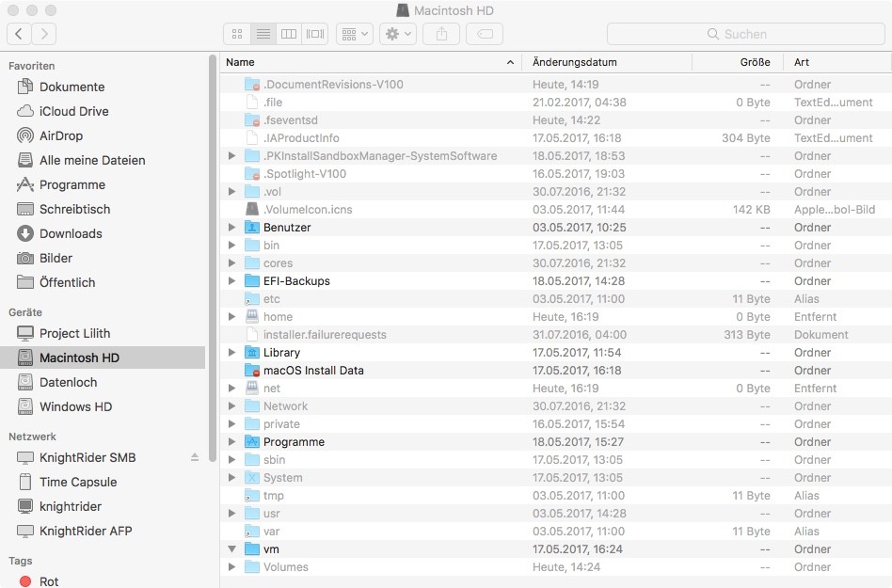Sort by the Änderungsdatum column header
The image size is (892, 588).
[x=606, y=62]
